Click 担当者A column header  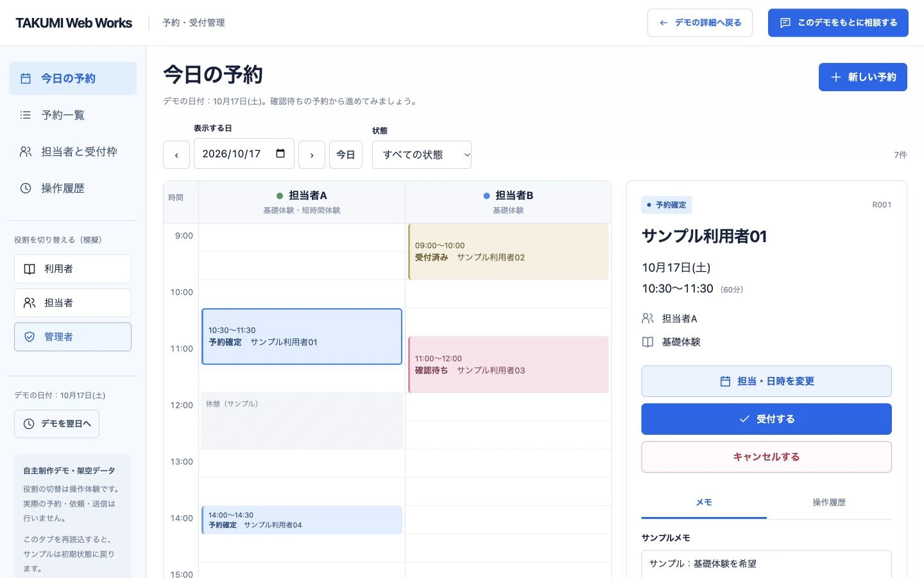[x=302, y=202]
